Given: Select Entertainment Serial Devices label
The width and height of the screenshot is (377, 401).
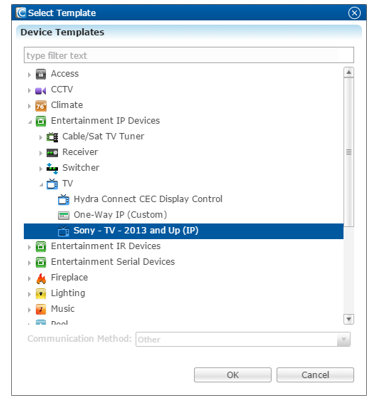Looking at the screenshot, I should [113, 262].
